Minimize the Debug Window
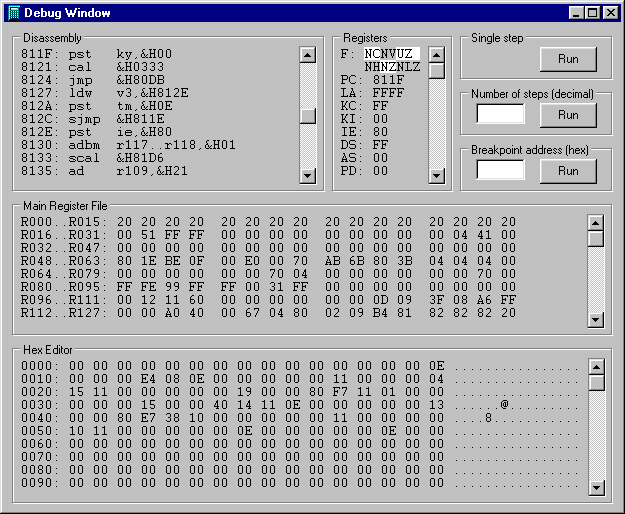 pos(576,13)
